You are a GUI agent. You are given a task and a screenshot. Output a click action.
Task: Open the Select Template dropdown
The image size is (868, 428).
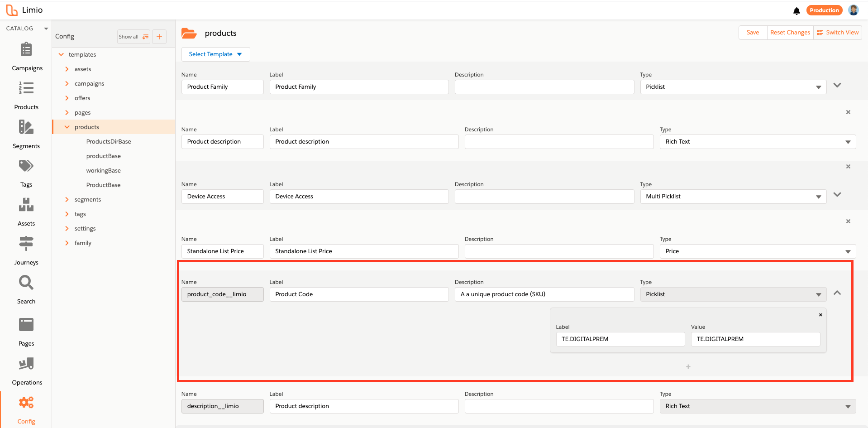[215, 54]
